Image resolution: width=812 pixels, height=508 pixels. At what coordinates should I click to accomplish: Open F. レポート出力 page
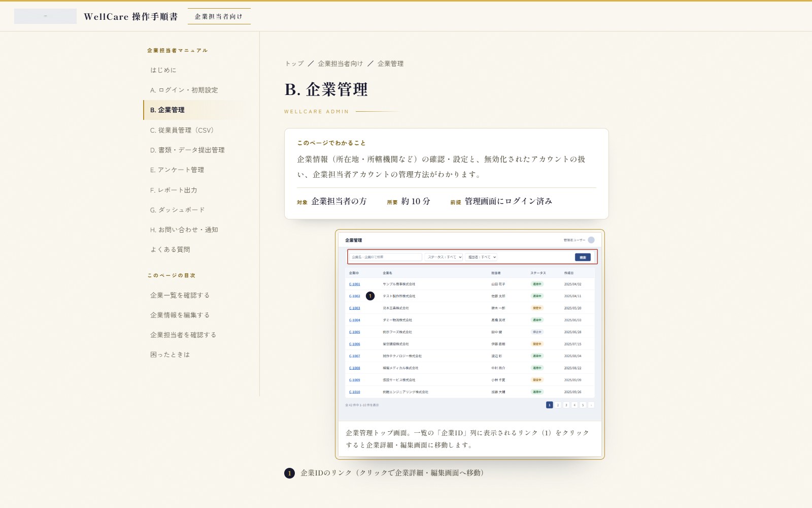pyautogui.click(x=174, y=190)
